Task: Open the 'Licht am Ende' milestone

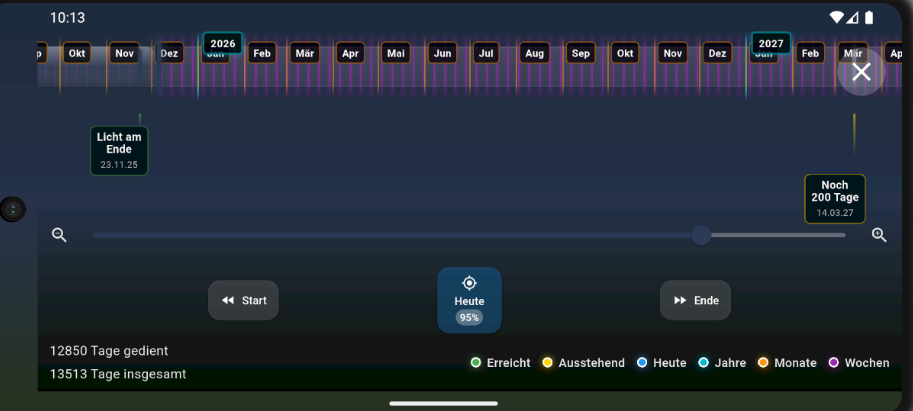Action: point(119,150)
